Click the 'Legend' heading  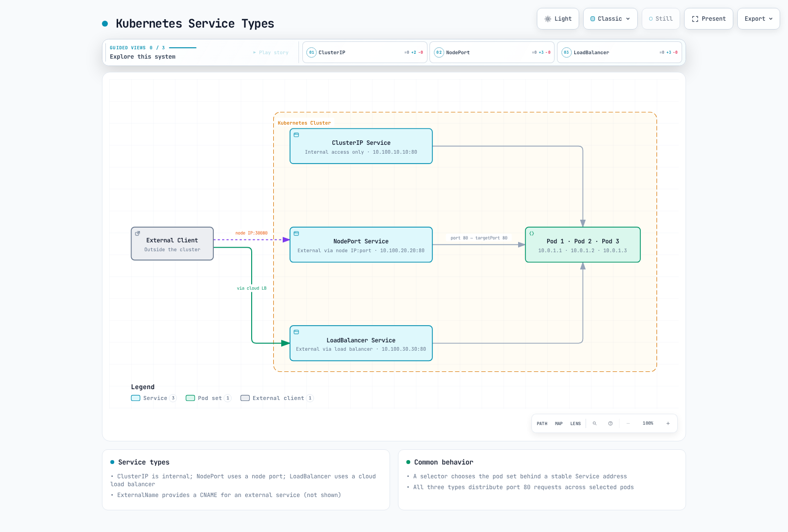143,387
